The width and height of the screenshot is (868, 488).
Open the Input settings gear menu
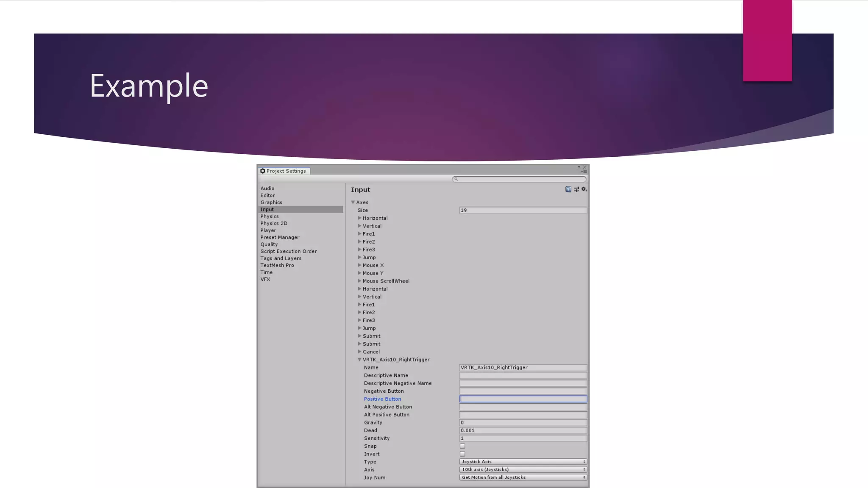coord(584,189)
